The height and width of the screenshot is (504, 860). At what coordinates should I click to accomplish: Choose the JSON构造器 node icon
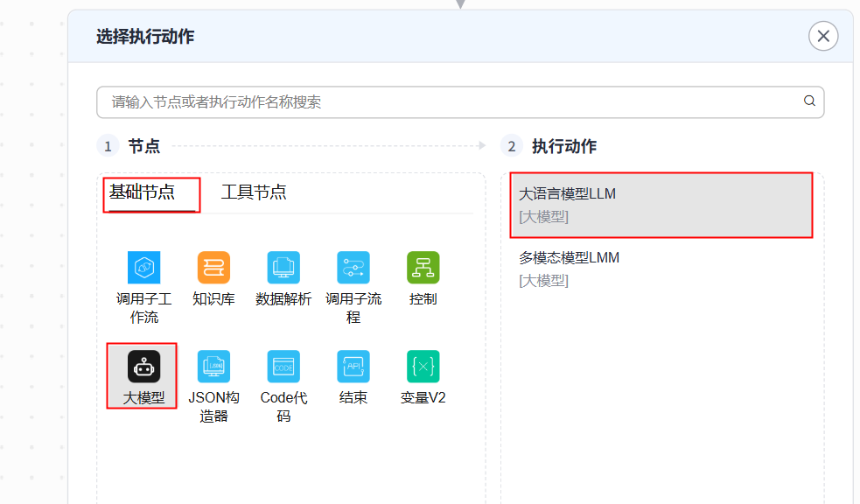coord(213,367)
